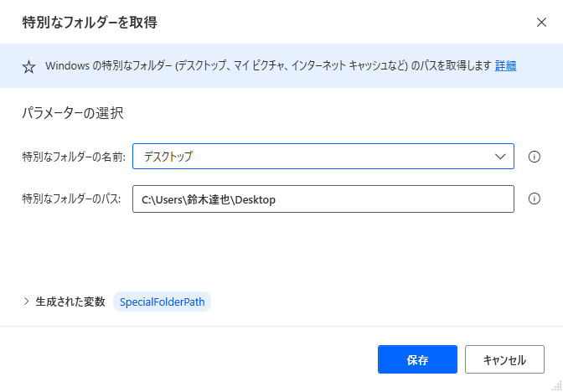Close the 特別なフォルダーを取得 dialog with X

point(541,23)
